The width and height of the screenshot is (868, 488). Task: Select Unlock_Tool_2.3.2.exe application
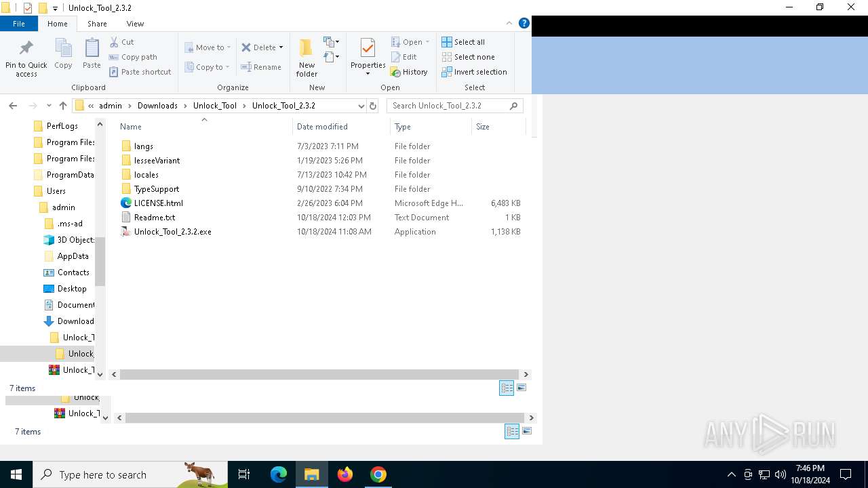click(172, 232)
